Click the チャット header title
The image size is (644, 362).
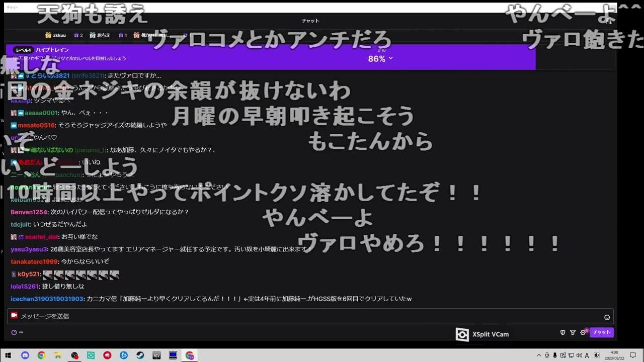tap(310, 21)
